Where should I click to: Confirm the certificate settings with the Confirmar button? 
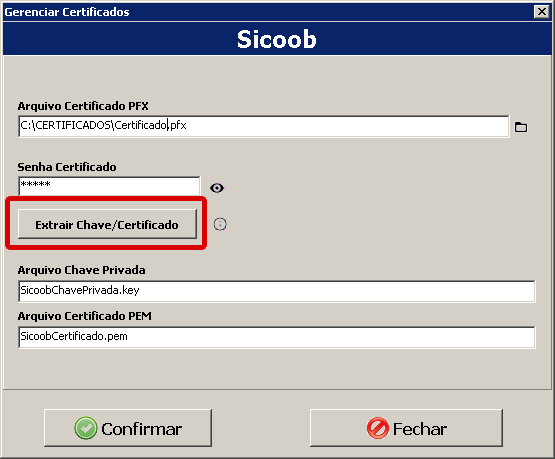pyautogui.click(x=128, y=428)
